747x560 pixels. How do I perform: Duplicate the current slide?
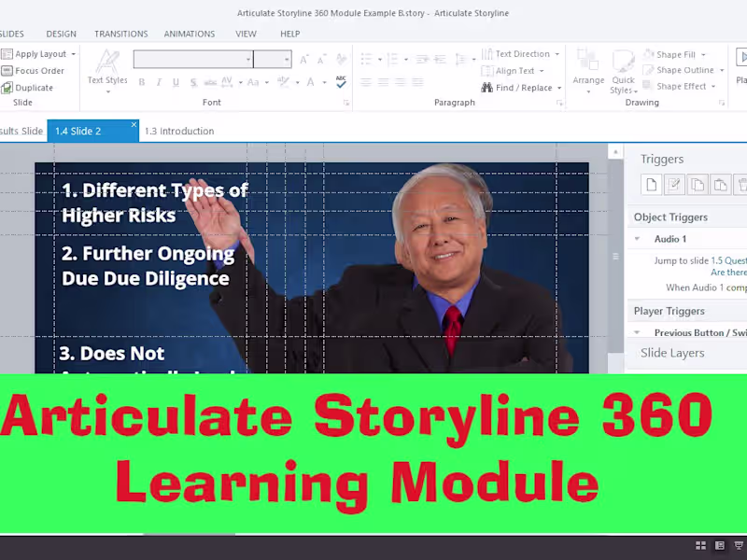pos(27,88)
